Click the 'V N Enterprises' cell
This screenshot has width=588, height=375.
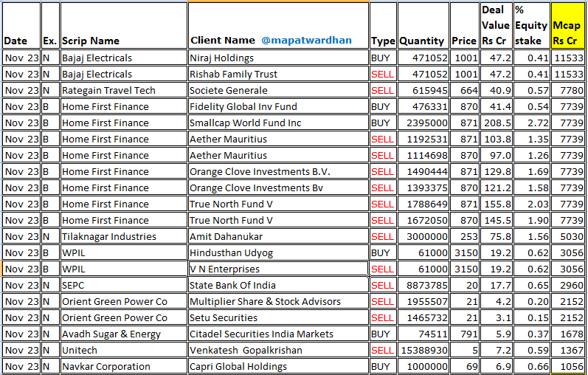tap(279, 269)
